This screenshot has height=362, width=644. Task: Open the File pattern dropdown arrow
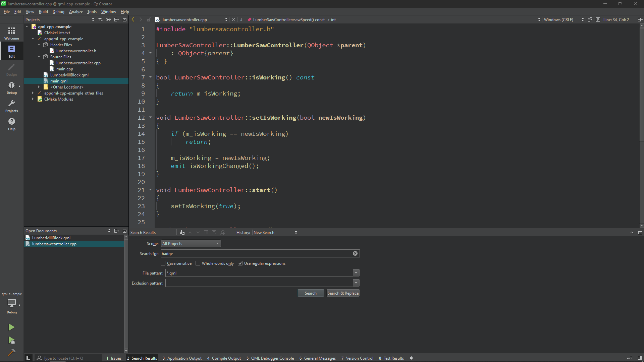356,273
